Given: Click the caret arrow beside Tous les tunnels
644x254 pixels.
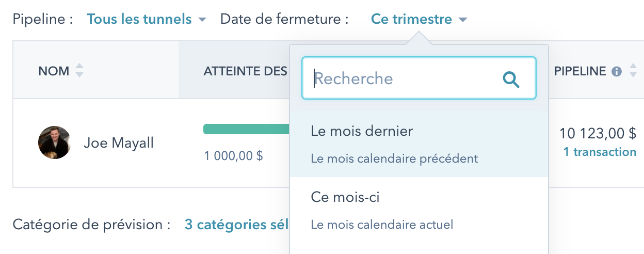Looking at the screenshot, I should tap(202, 20).
